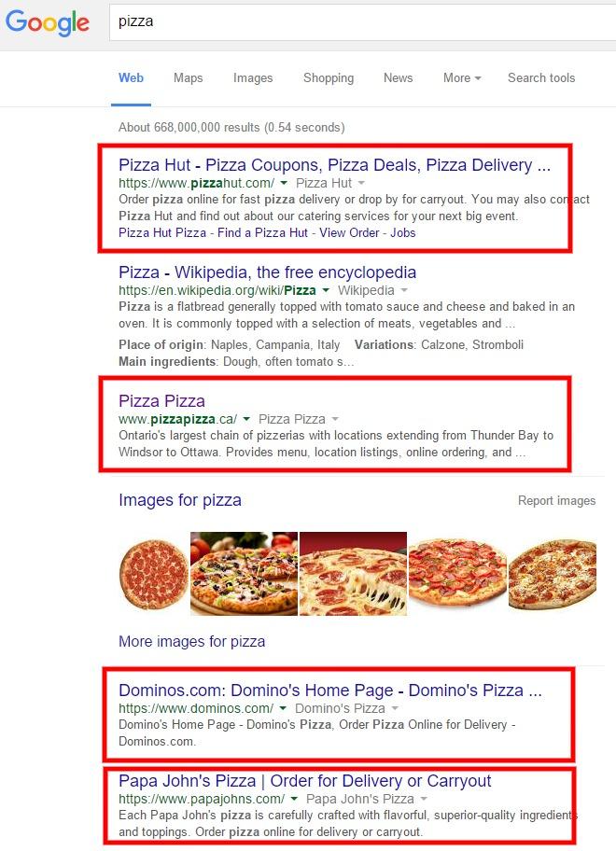
Task: Expand the arrow beside pizzapizza.ca URL
Action: coord(246,419)
